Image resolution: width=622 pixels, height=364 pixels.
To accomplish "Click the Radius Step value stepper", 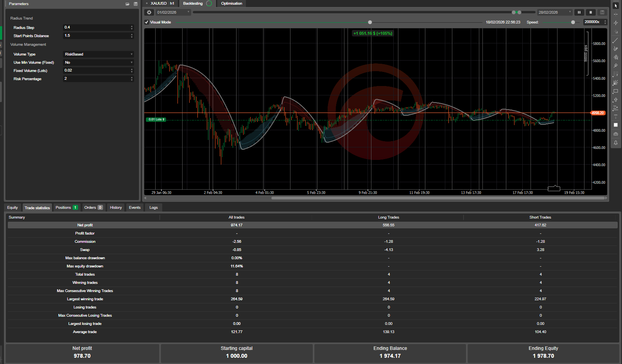I will click(132, 27).
